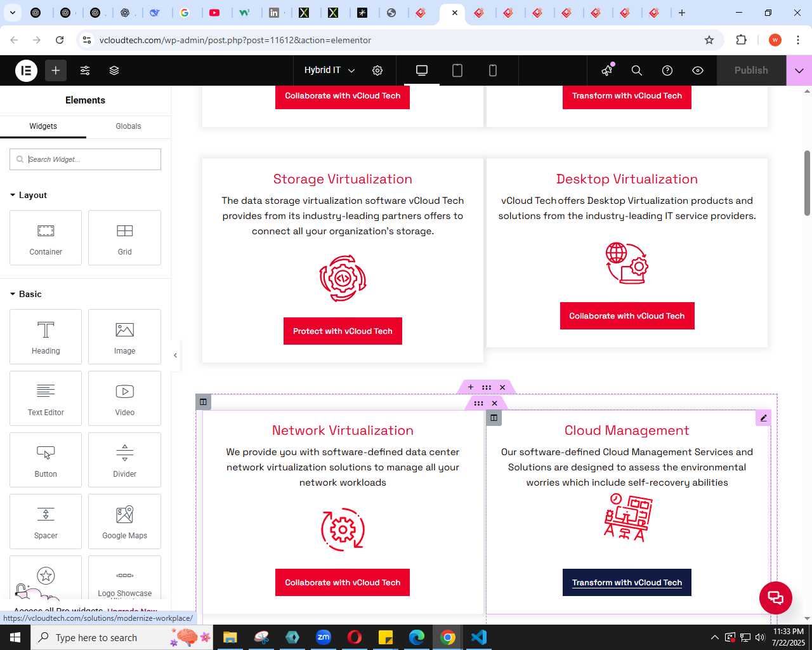Switch to the YouTube tab
Screen dimensions: 812x650
pyautogui.click(x=215, y=13)
